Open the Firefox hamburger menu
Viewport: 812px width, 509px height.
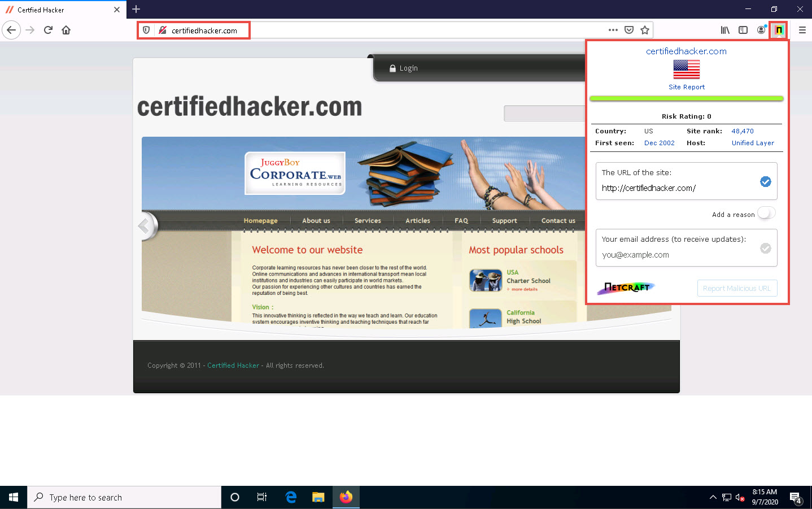pyautogui.click(x=802, y=30)
